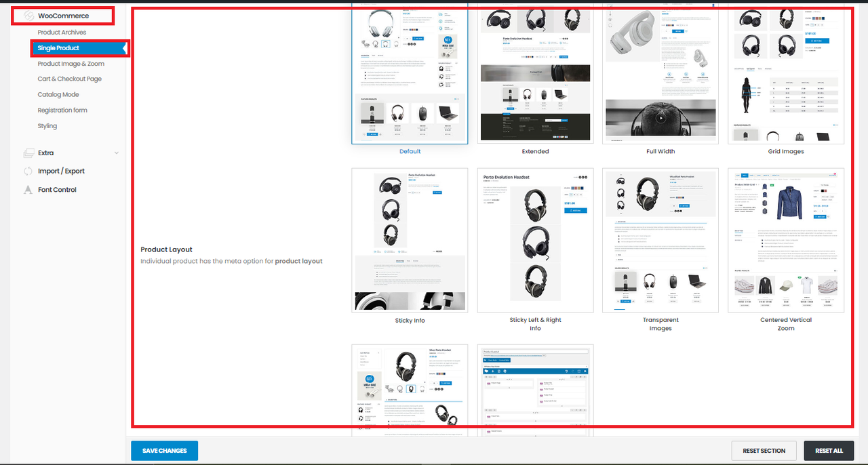Screen dimensions: 868x465
Task: Open Import / Export section
Action: point(61,171)
